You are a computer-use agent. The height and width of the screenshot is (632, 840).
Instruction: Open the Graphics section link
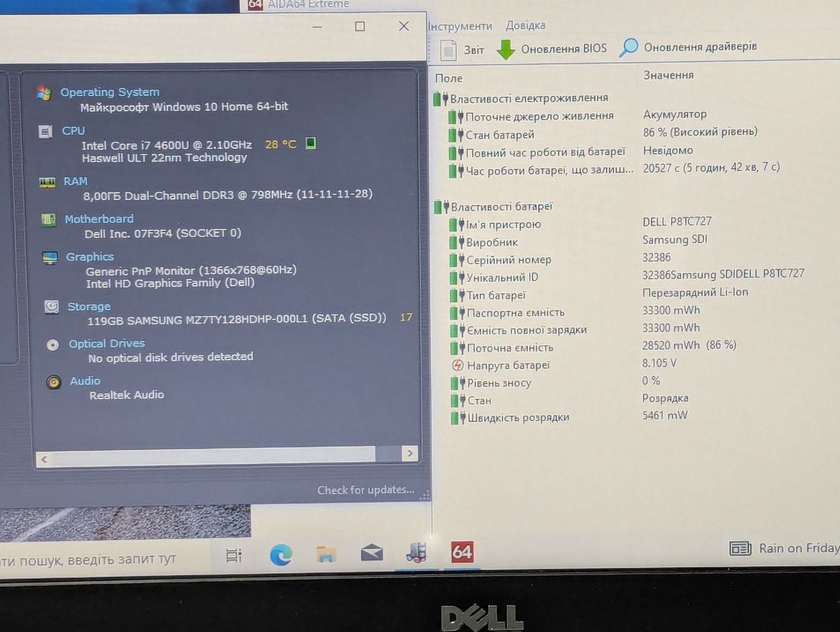click(90, 257)
